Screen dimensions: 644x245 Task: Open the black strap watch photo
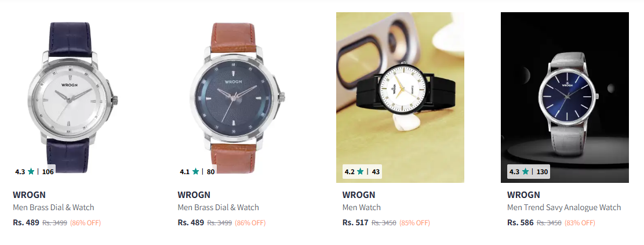pos(400,98)
